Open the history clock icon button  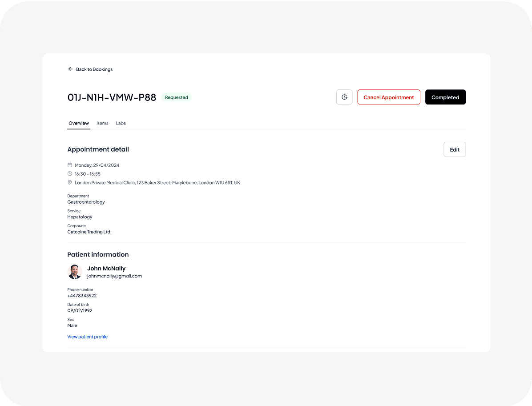(344, 97)
